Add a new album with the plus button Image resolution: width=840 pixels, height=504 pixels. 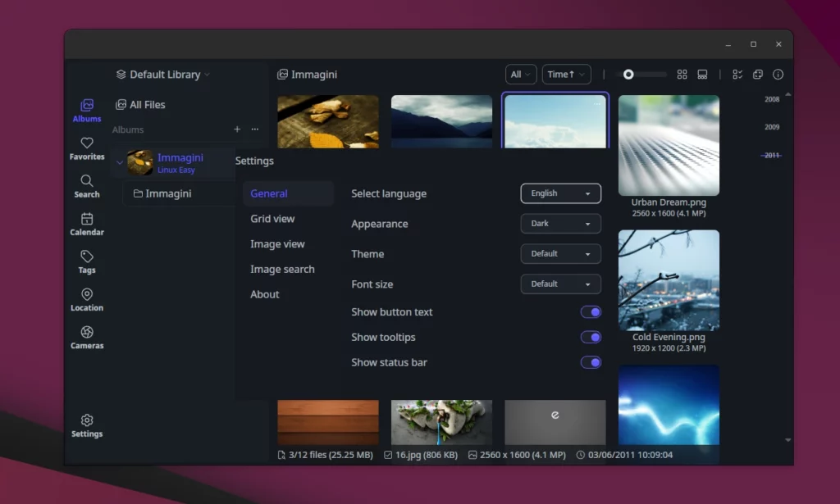[x=236, y=129]
